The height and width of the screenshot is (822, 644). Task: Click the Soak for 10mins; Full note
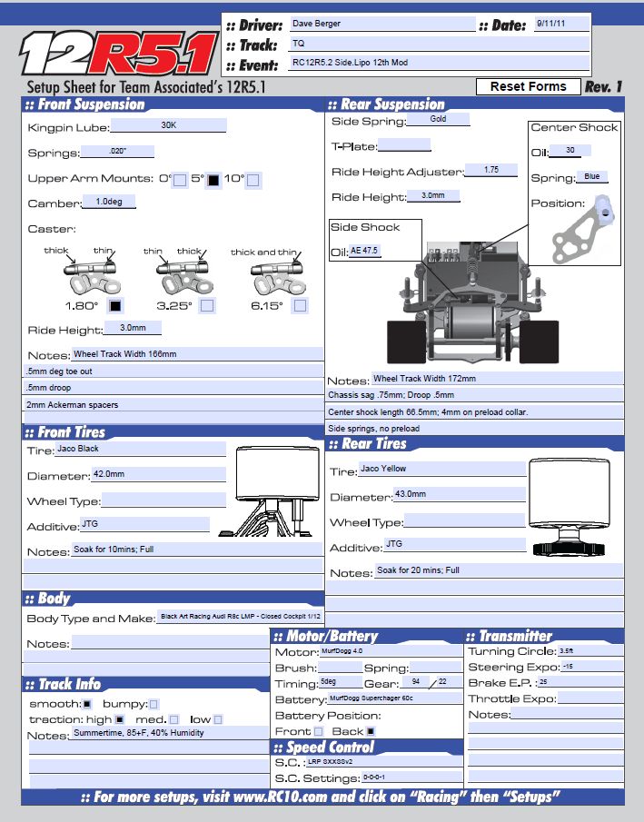click(197, 550)
